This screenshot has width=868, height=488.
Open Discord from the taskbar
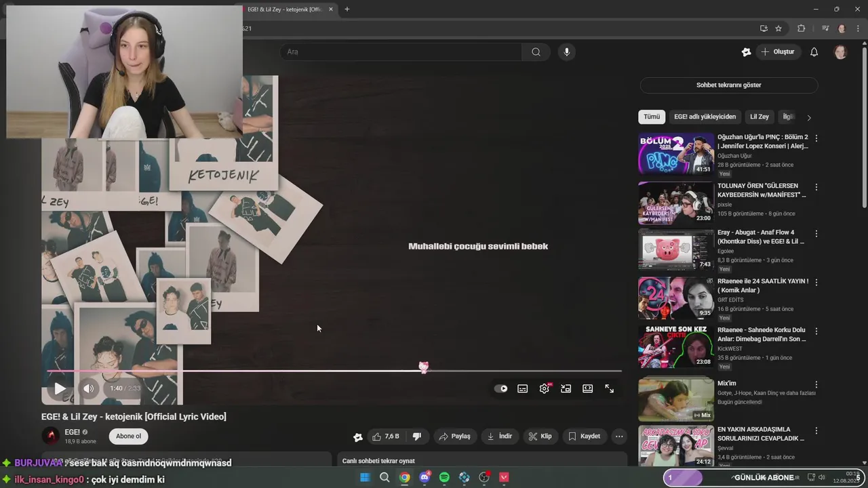coord(425,477)
